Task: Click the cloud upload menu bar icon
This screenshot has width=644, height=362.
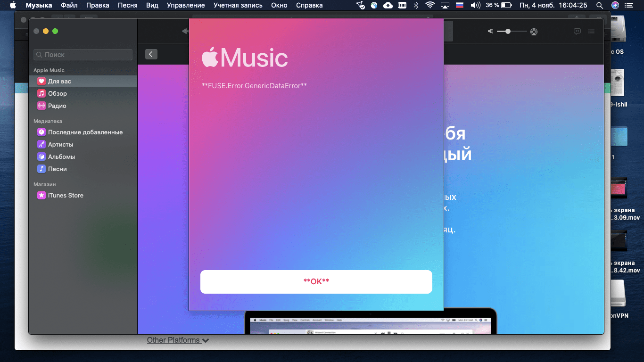Action: pyautogui.click(x=388, y=5)
